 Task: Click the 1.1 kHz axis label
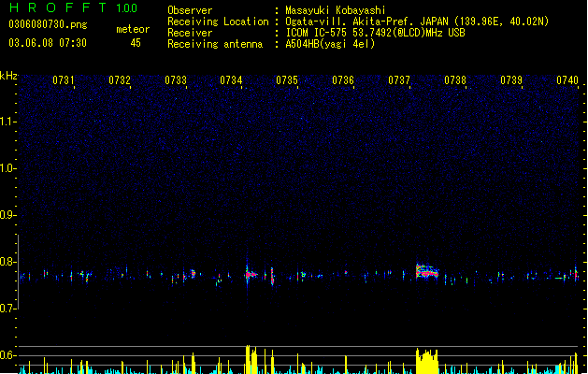(x=7, y=122)
